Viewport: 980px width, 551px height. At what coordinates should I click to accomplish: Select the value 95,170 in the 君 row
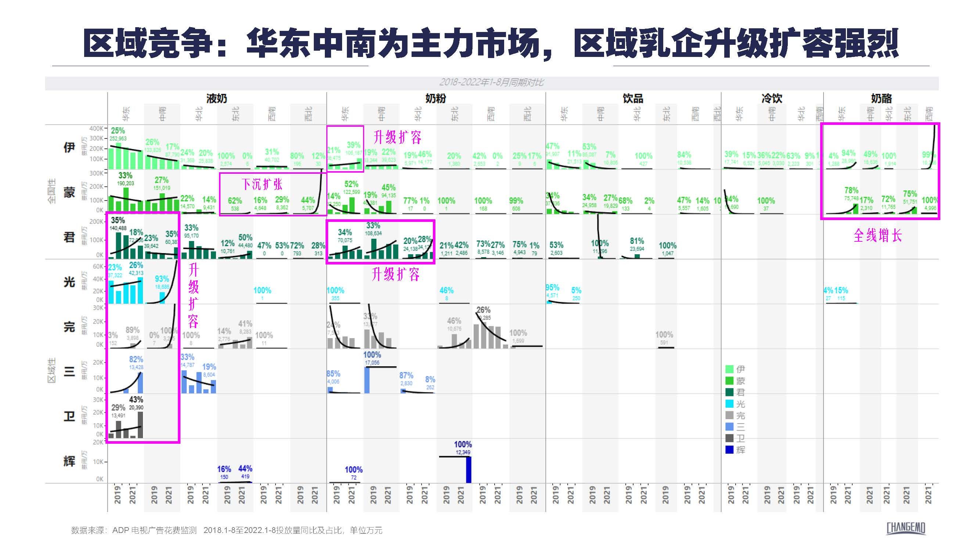coord(191,236)
